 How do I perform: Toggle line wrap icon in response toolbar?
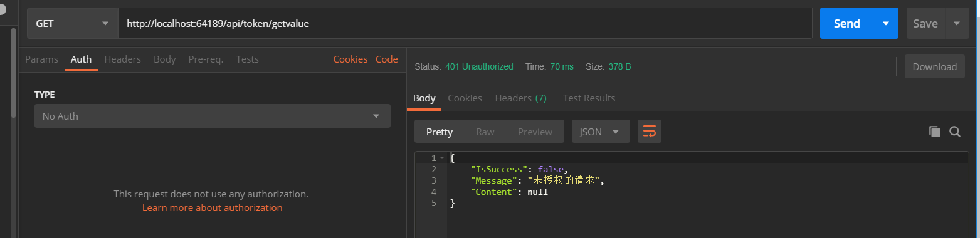tap(650, 132)
